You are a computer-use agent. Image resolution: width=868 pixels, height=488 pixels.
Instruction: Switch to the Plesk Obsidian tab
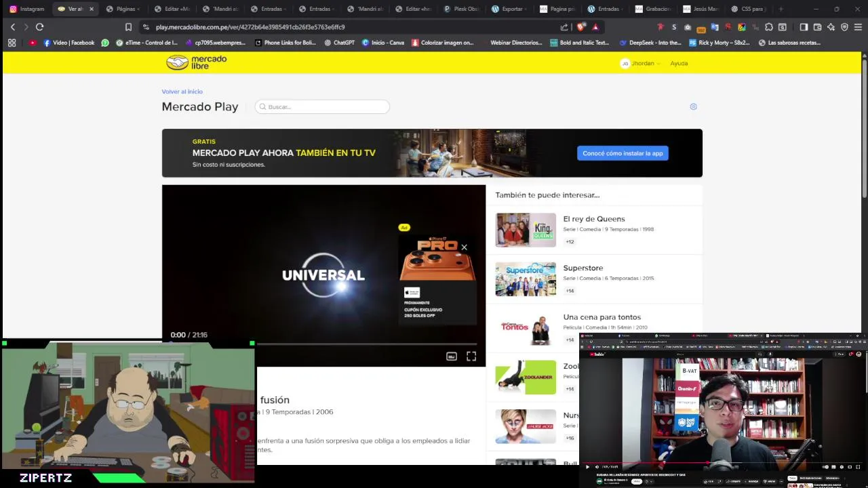[x=462, y=9]
